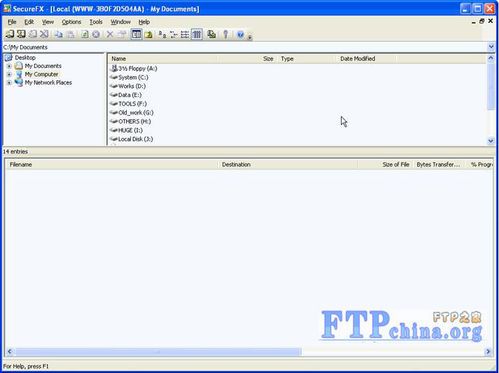Viewport: 499px width, 373px height.
Task: Select My Computer in the folder tree
Action: 41,74
